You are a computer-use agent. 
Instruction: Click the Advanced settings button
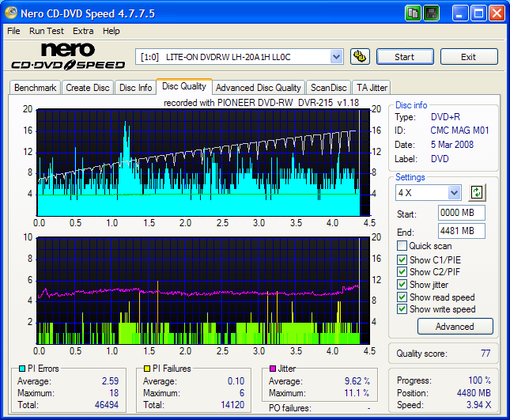tap(455, 327)
